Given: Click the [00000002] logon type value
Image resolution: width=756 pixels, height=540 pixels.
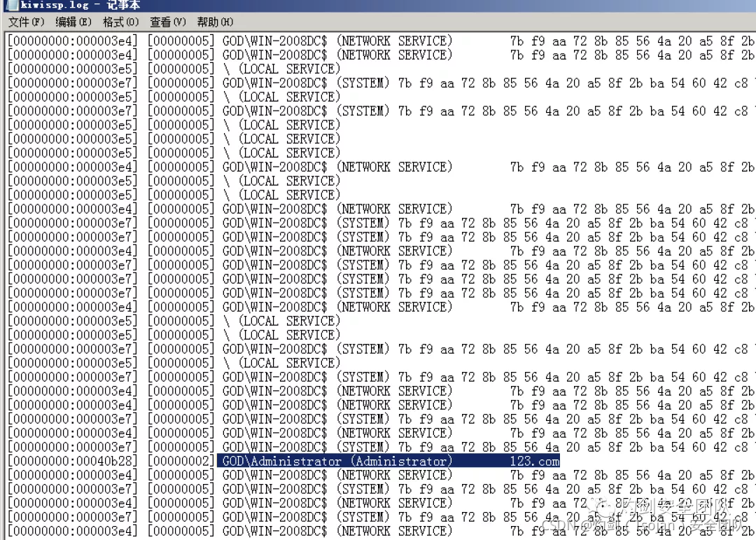Looking at the screenshot, I should tap(181, 462).
